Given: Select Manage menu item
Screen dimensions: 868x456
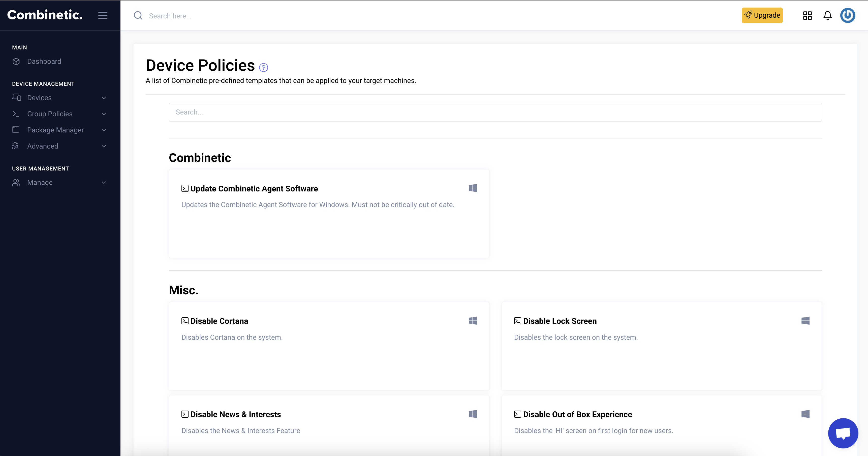Looking at the screenshot, I should click(40, 183).
